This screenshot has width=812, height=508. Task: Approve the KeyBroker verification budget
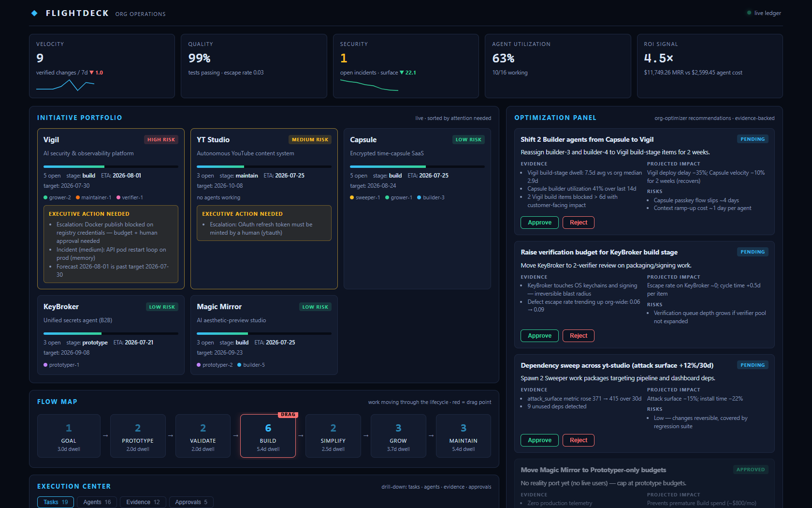point(539,336)
